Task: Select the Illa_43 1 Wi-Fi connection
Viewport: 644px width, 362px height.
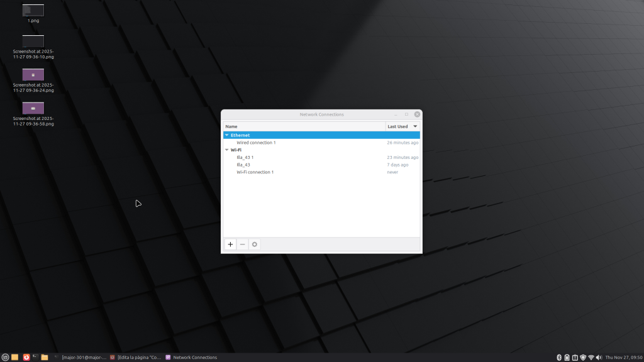Action: point(245,157)
